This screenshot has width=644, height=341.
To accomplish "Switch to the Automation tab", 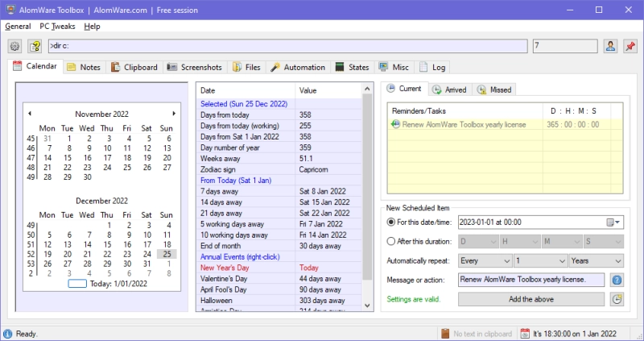I will (298, 68).
